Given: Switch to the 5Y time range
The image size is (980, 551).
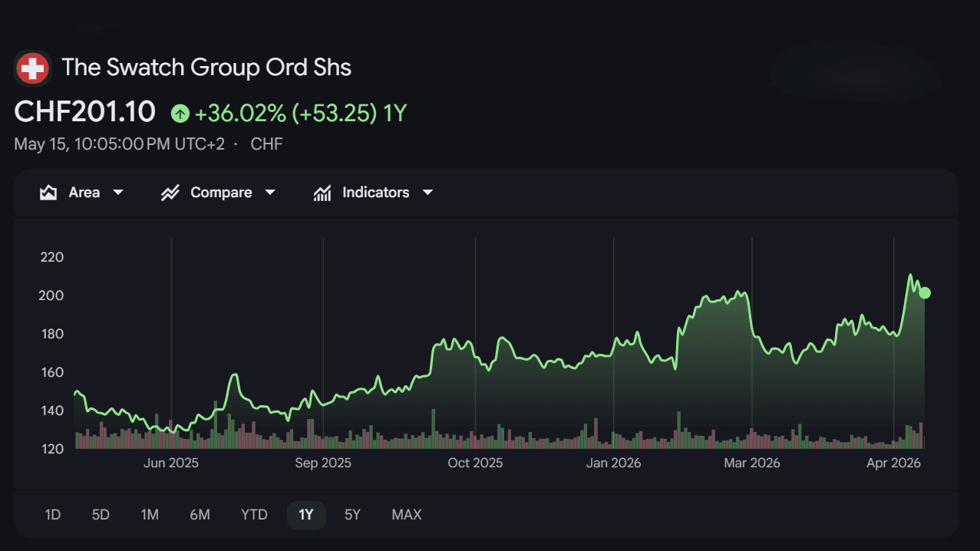Looking at the screenshot, I should (352, 515).
